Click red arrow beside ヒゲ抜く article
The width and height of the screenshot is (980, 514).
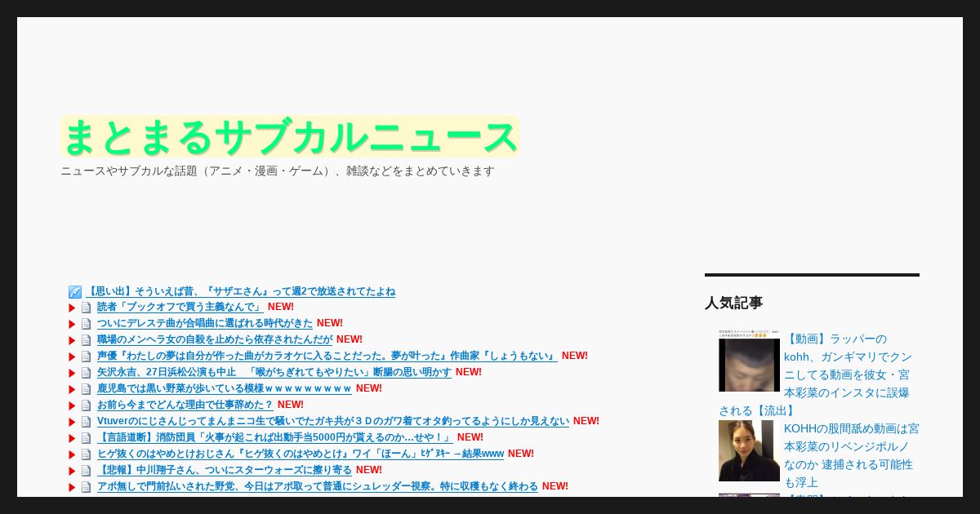coord(72,454)
